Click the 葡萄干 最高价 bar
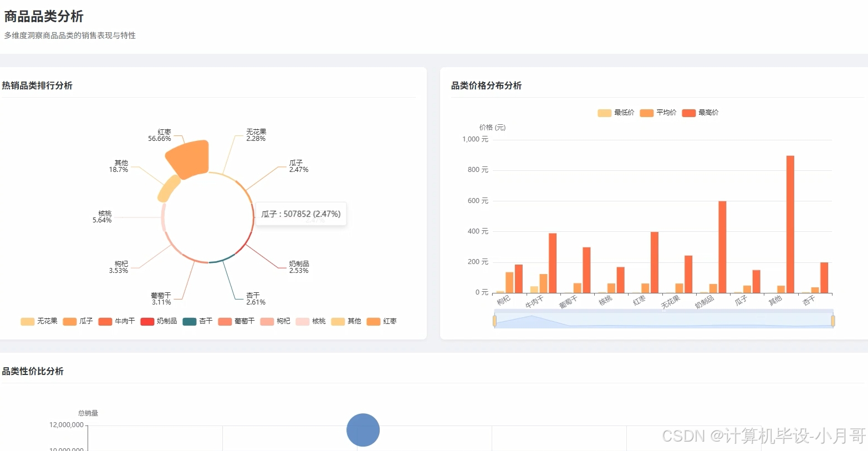This screenshot has width=868, height=451. coord(586,270)
